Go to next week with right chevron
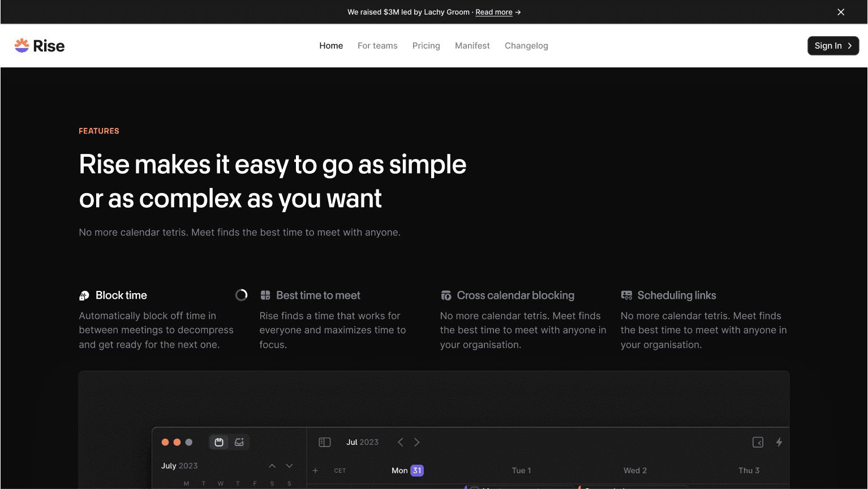Screen dimensions: 868x489 [417, 442]
